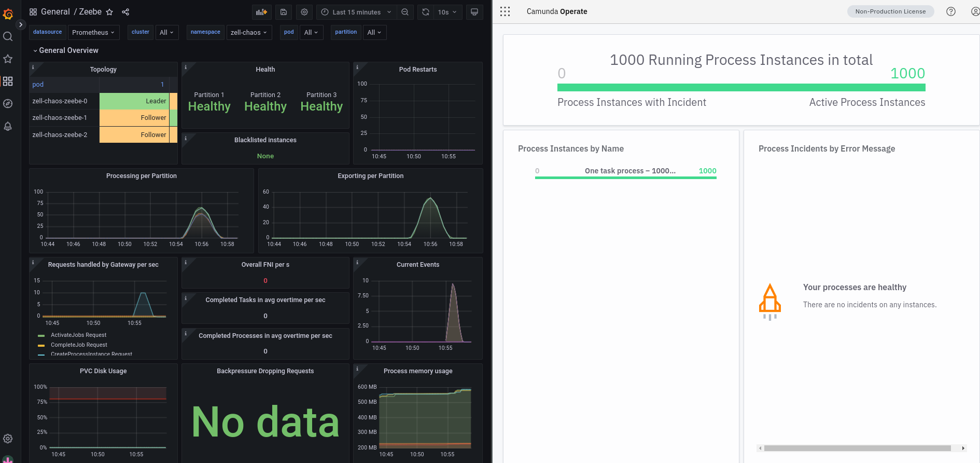
Task: Click the Zeebe dashboard title
Action: [x=90, y=12]
